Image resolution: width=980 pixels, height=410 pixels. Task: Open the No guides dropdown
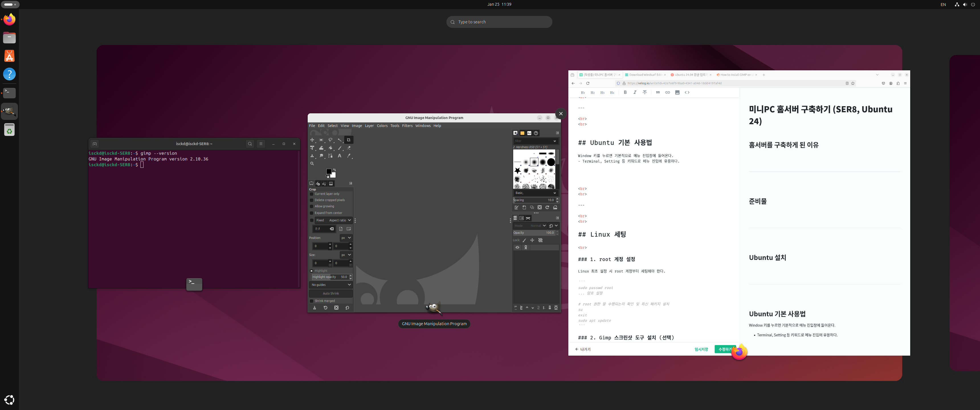(330, 285)
